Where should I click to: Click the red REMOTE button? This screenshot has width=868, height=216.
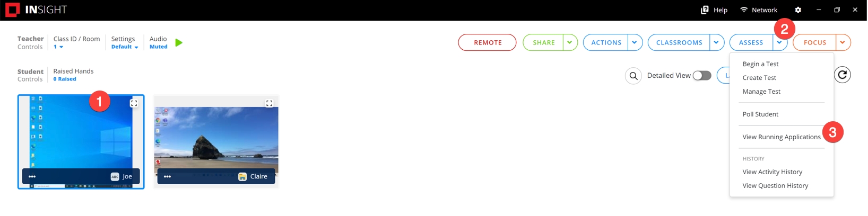click(x=488, y=42)
